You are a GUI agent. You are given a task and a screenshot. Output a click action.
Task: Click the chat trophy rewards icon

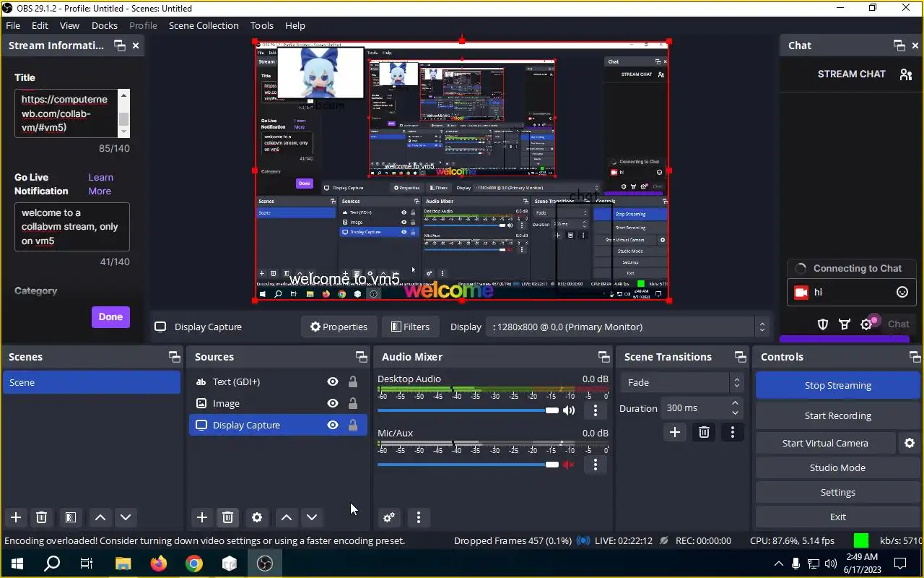tap(844, 324)
